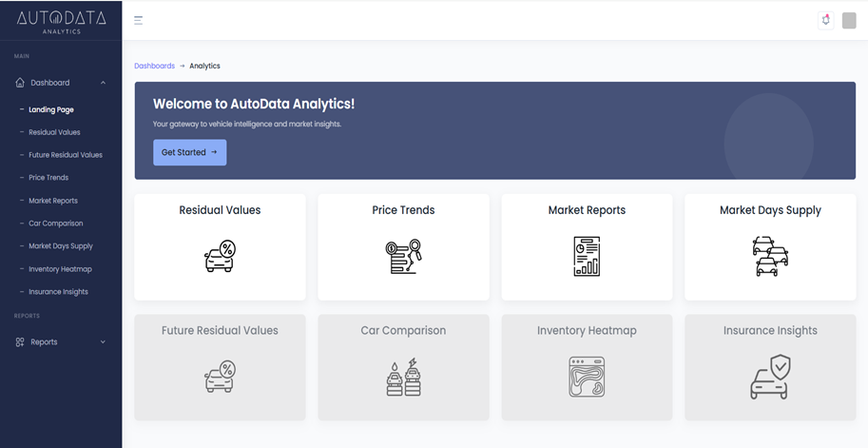
Task: Click the Future Residual Values card icon
Action: [220, 377]
